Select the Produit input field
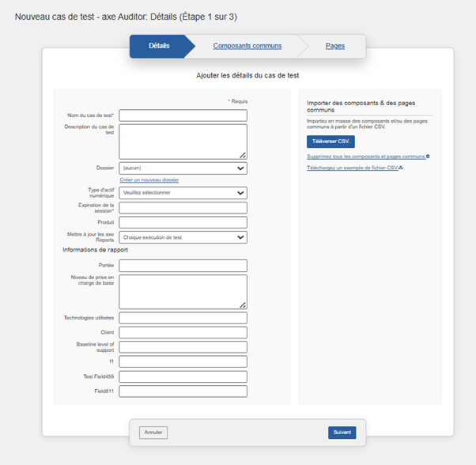 183,222
